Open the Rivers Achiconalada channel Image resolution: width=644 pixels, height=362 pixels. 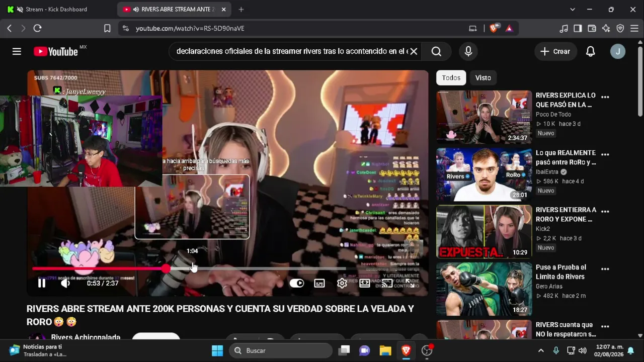click(86, 337)
